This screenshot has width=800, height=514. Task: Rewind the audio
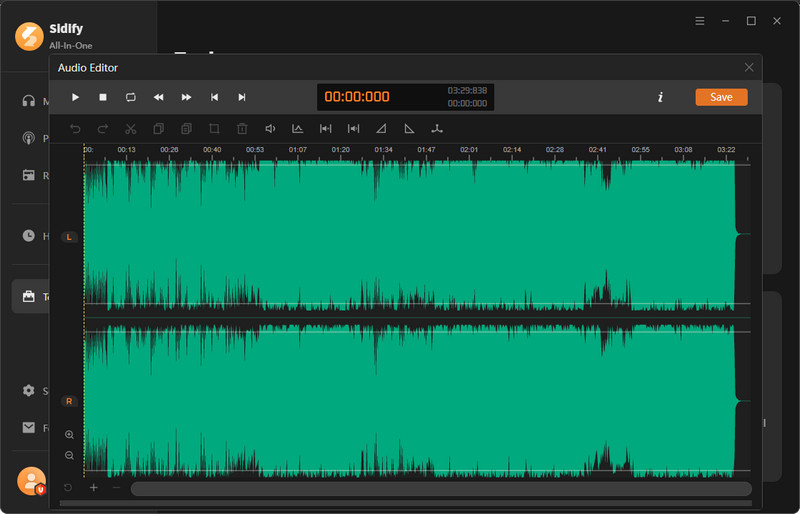click(159, 97)
